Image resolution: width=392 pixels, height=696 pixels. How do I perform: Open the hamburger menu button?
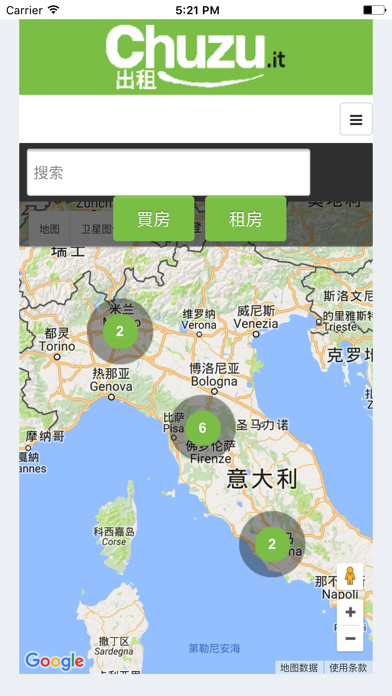(x=356, y=119)
